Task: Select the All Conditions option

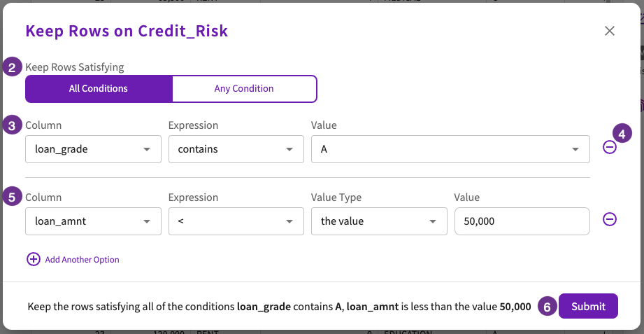Action: click(x=99, y=88)
